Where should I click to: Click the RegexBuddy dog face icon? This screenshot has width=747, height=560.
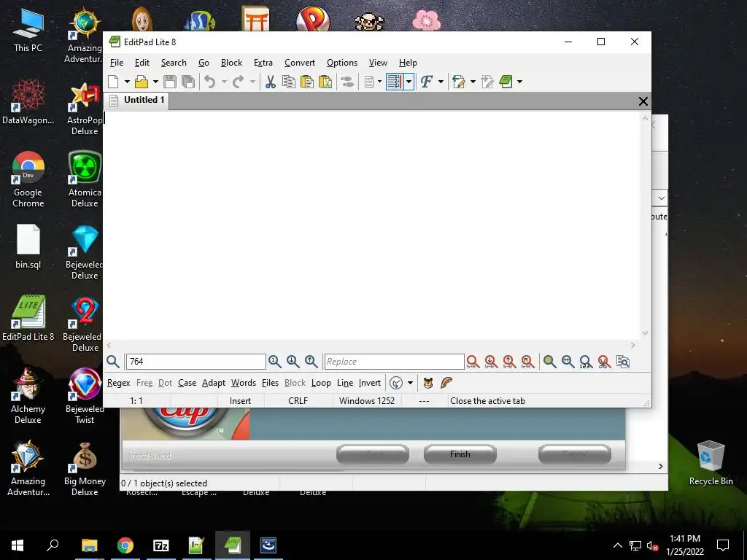[x=428, y=383]
